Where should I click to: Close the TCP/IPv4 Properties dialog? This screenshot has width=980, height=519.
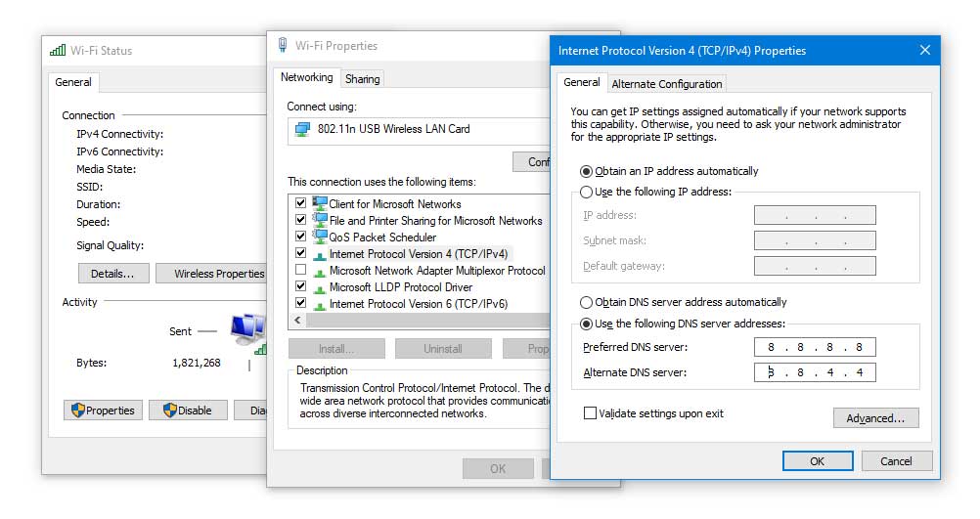point(925,50)
